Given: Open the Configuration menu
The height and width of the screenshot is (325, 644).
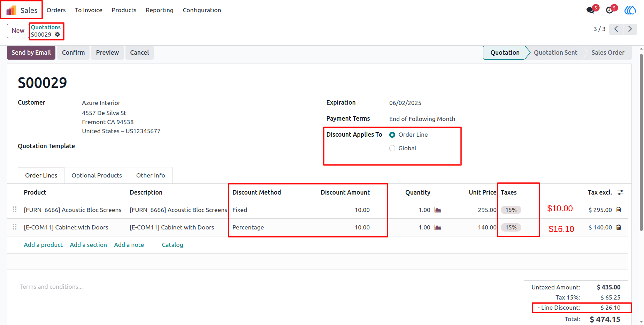Looking at the screenshot, I should tap(202, 10).
